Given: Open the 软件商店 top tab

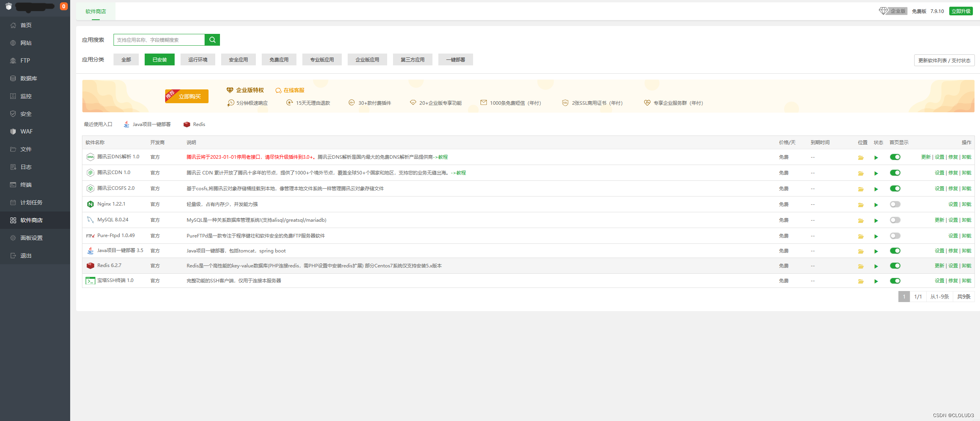Looking at the screenshot, I should point(96,11).
